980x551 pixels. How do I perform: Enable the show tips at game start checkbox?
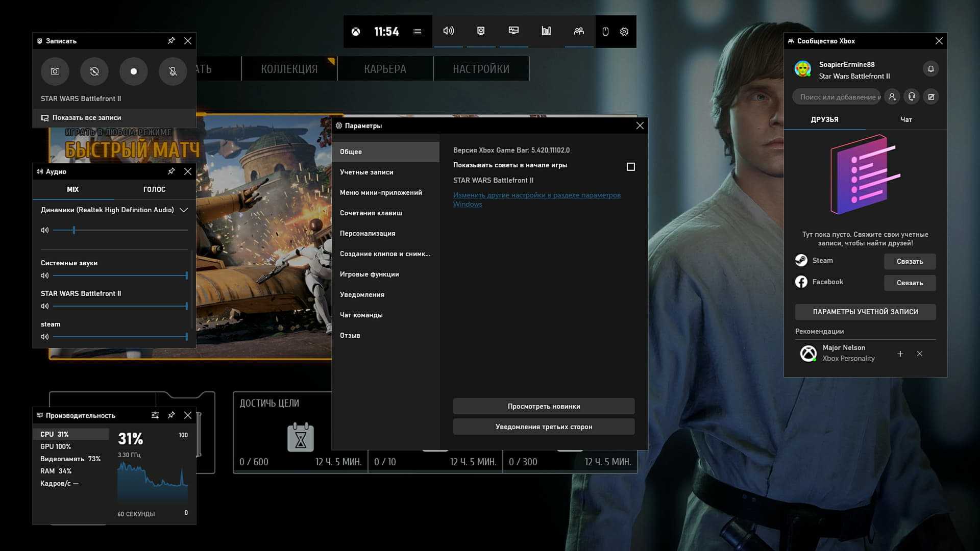point(631,167)
